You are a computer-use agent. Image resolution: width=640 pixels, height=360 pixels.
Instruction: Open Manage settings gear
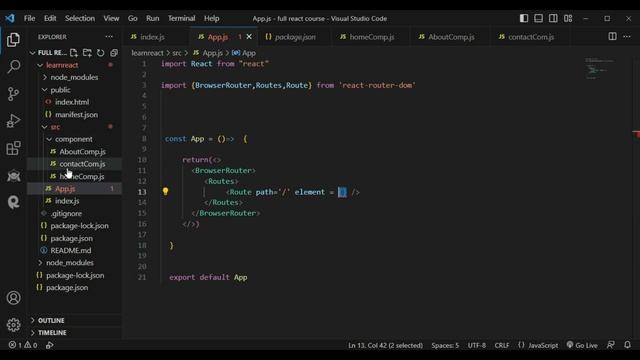point(13,324)
